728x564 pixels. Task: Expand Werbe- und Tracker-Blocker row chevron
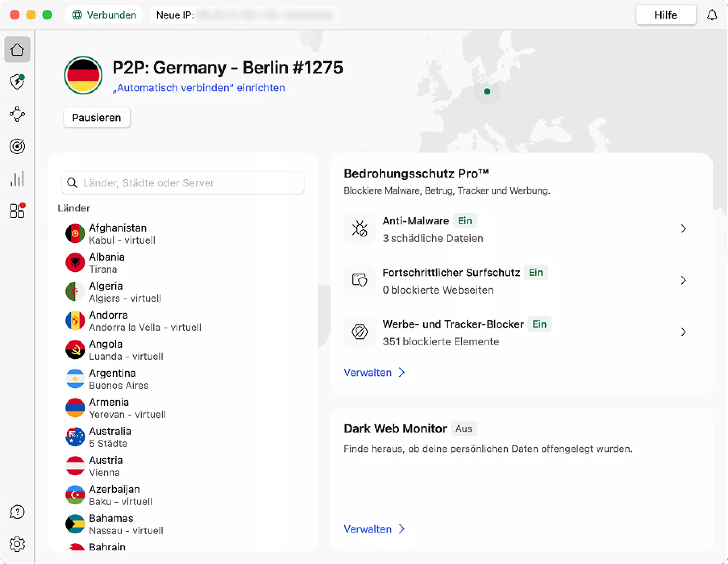(x=683, y=332)
